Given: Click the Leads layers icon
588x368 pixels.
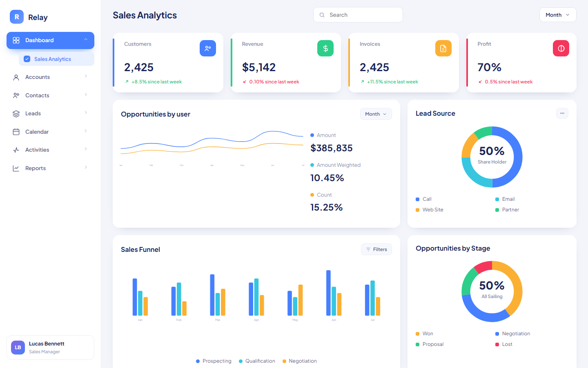Looking at the screenshot, I should 16,114.
